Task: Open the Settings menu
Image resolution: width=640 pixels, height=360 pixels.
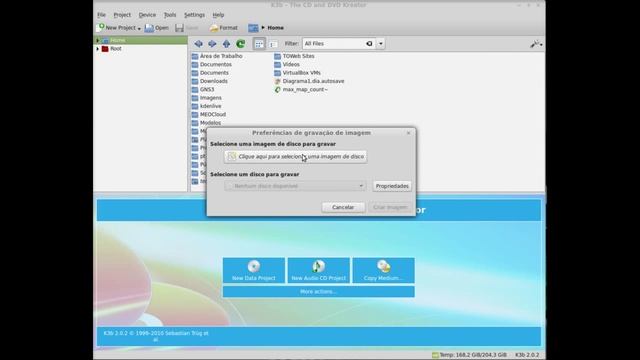Action: pos(194,15)
